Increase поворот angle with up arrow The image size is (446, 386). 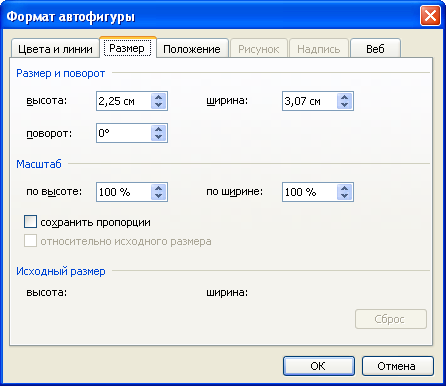point(159,129)
